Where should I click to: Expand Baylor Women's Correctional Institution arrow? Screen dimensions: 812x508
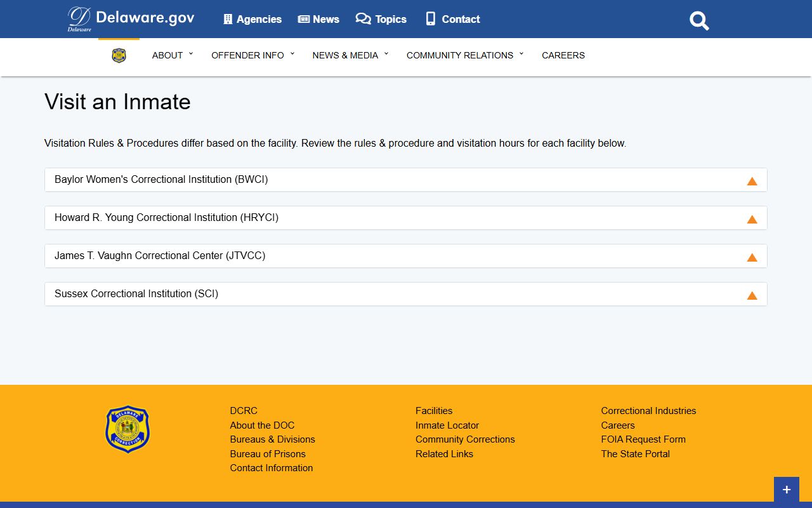pos(752,181)
